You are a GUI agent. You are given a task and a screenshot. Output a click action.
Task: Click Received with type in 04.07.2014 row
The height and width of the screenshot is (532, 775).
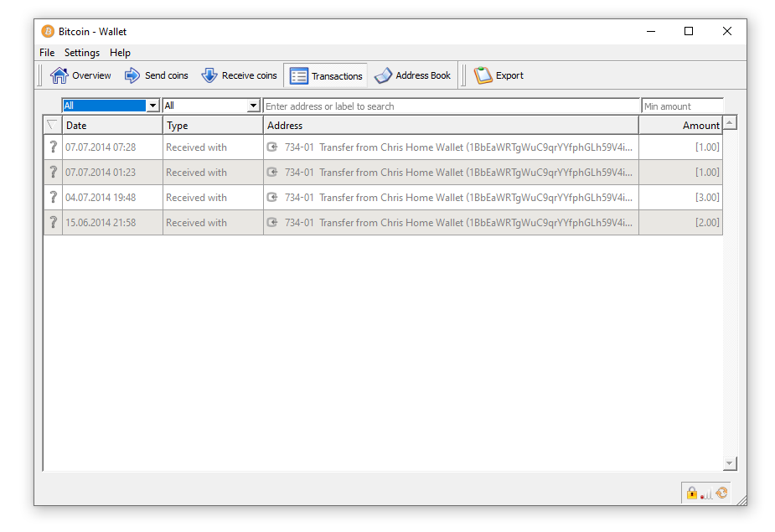(196, 198)
